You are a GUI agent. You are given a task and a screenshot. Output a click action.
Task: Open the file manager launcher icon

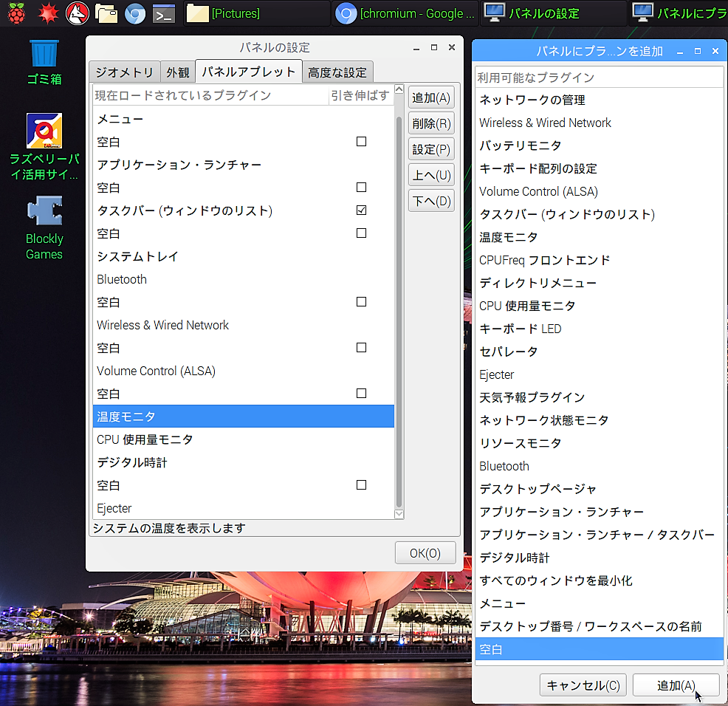tap(106, 13)
